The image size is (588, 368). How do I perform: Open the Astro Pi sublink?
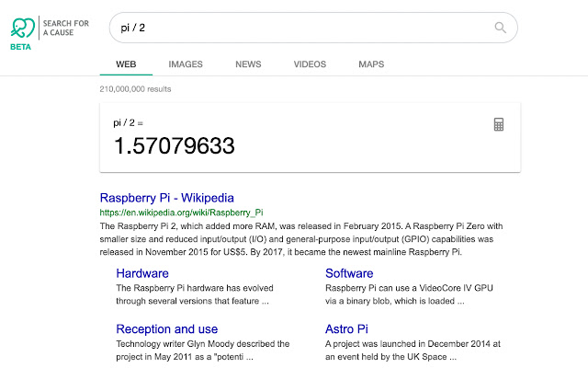pyautogui.click(x=346, y=328)
